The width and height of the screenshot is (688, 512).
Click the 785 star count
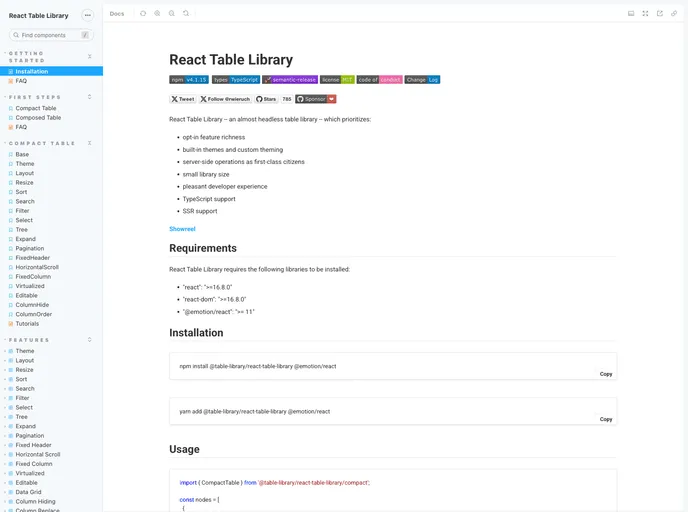tap(287, 99)
